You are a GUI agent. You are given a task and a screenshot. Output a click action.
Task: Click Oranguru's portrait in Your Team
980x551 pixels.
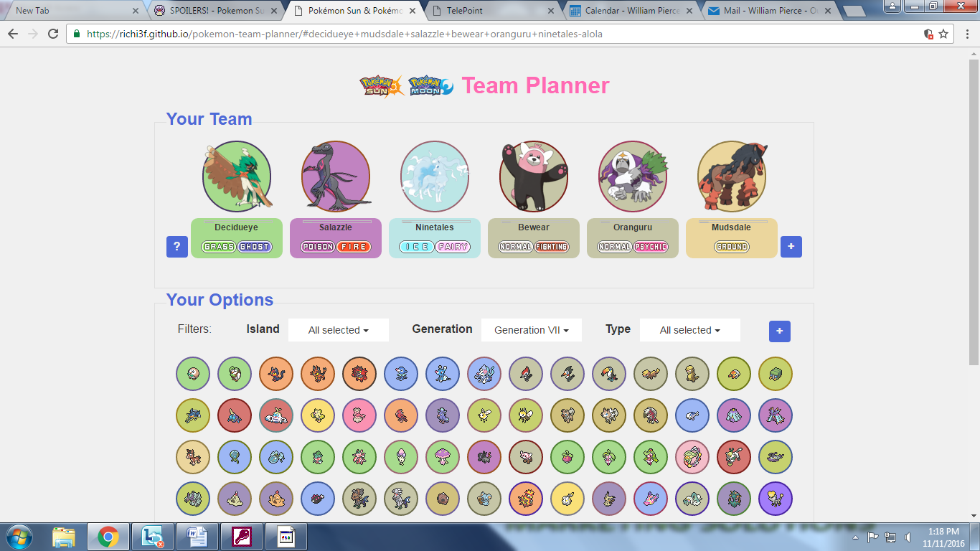coord(633,177)
